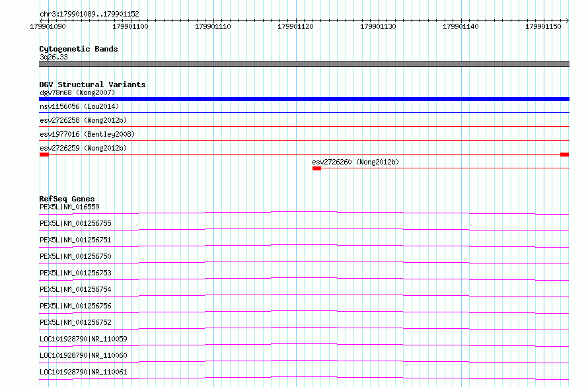Screen dimensions: 588x387
Task: Open the DGV Structural Variants track heading
Action: tap(92, 85)
